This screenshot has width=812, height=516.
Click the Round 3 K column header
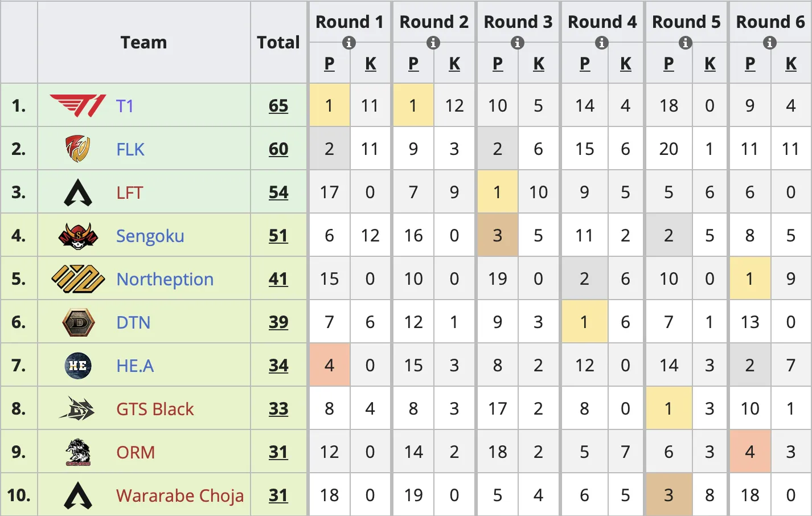pyautogui.click(x=539, y=64)
